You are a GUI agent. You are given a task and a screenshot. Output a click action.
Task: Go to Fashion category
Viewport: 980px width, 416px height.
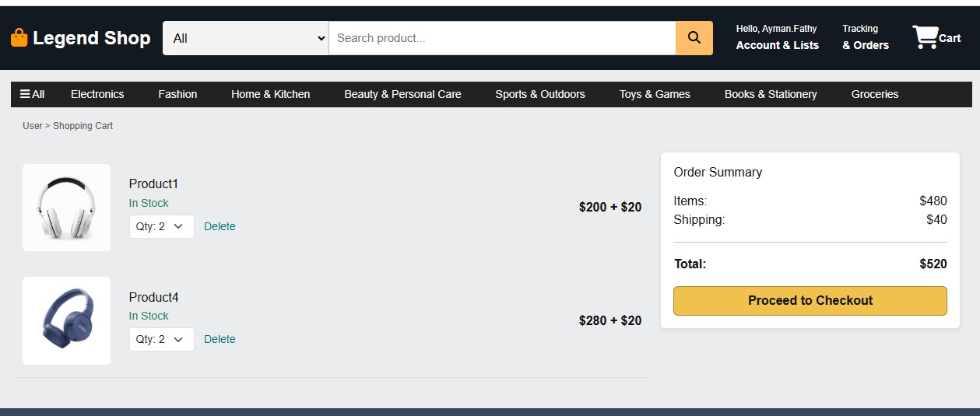click(x=177, y=94)
